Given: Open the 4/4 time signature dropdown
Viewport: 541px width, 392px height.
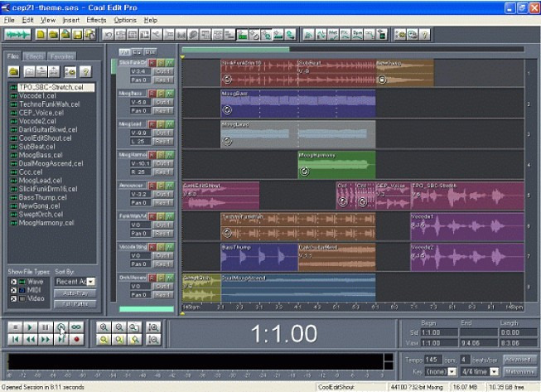Looking at the screenshot, I should click(495, 371).
